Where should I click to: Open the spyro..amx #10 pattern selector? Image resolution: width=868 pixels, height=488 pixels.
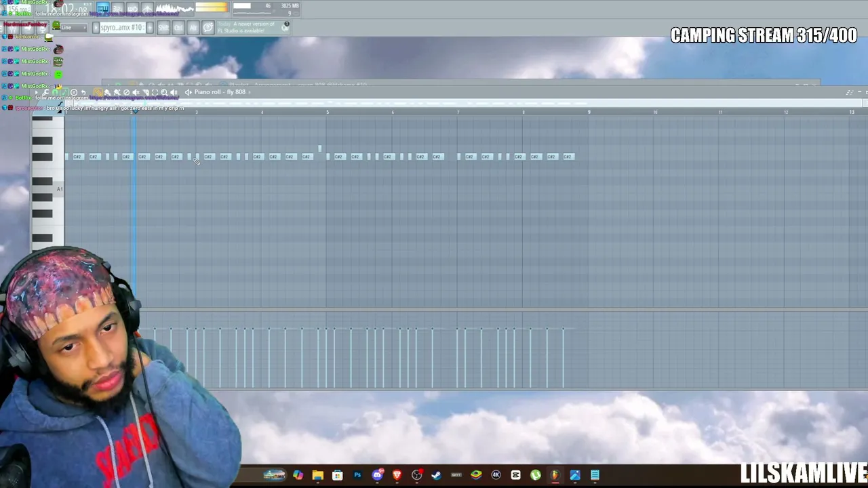tap(122, 28)
